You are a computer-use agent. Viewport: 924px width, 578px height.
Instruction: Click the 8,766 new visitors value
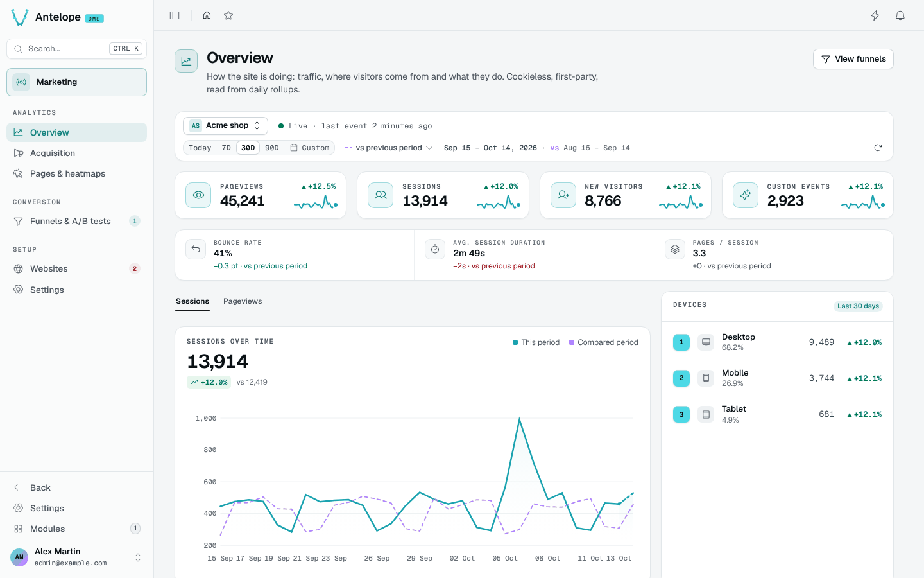603,200
